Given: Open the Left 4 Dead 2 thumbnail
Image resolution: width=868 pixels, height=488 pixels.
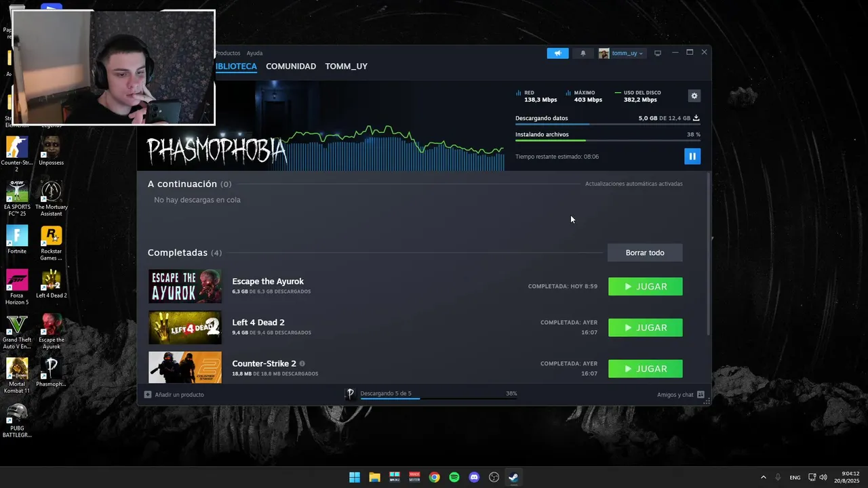Looking at the screenshot, I should 185,327.
